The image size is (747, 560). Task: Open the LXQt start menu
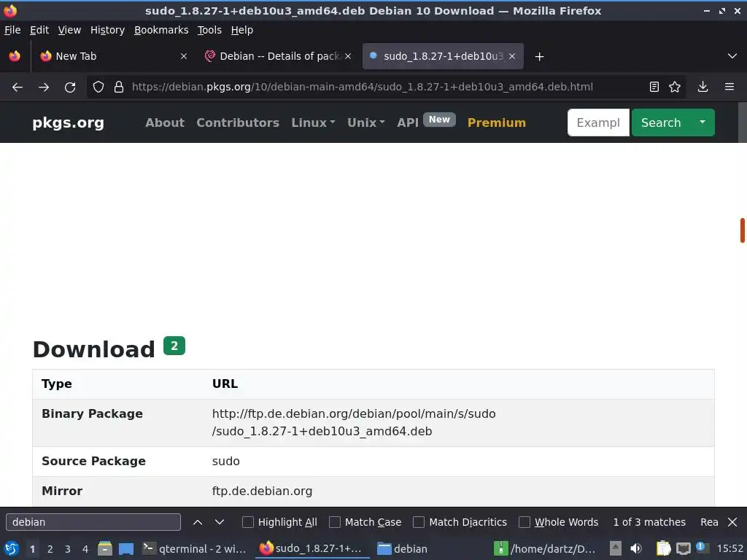tap(12, 548)
